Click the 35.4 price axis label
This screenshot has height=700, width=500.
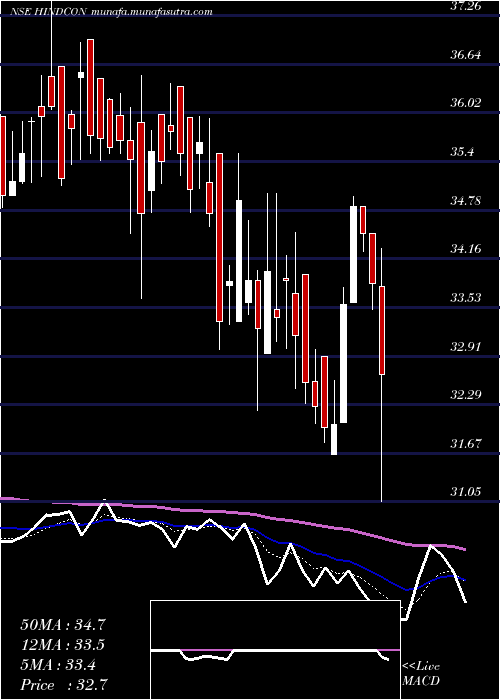(x=462, y=152)
